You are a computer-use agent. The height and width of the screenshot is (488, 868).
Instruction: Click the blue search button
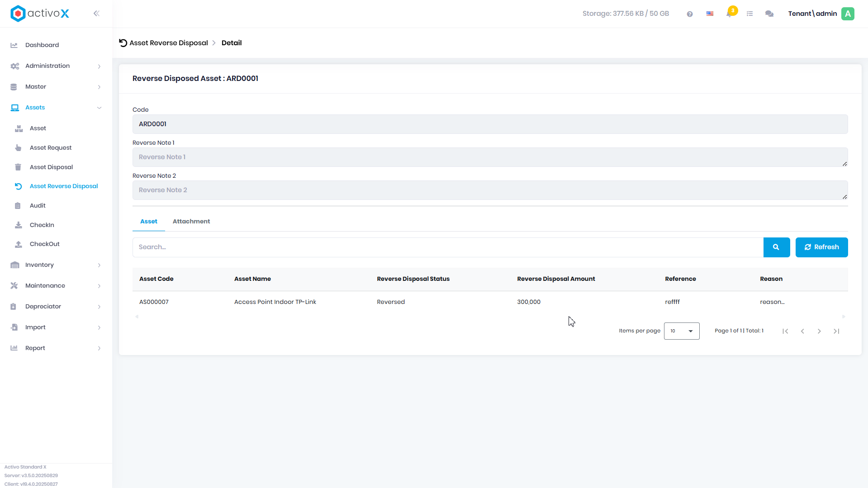pos(776,247)
